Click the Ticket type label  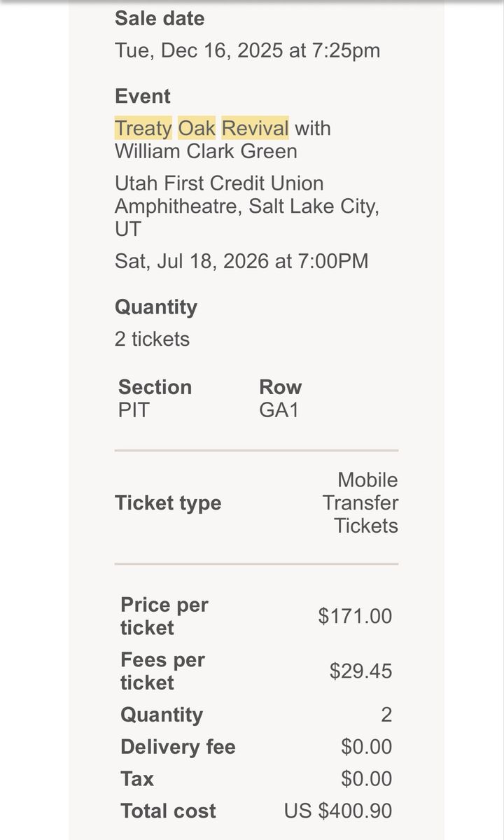[168, 503]
